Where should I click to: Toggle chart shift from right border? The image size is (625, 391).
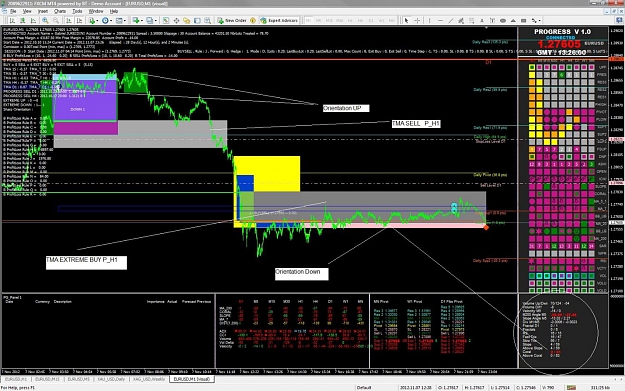tap(79, 20)
